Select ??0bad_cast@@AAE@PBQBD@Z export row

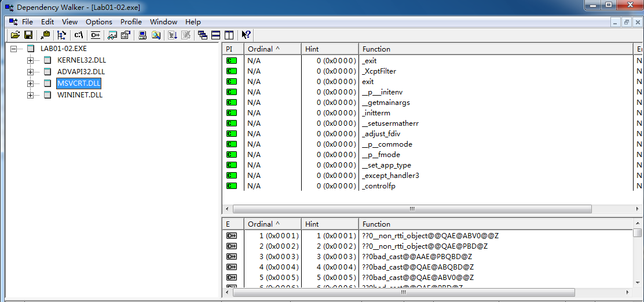(x=417, y=256)
